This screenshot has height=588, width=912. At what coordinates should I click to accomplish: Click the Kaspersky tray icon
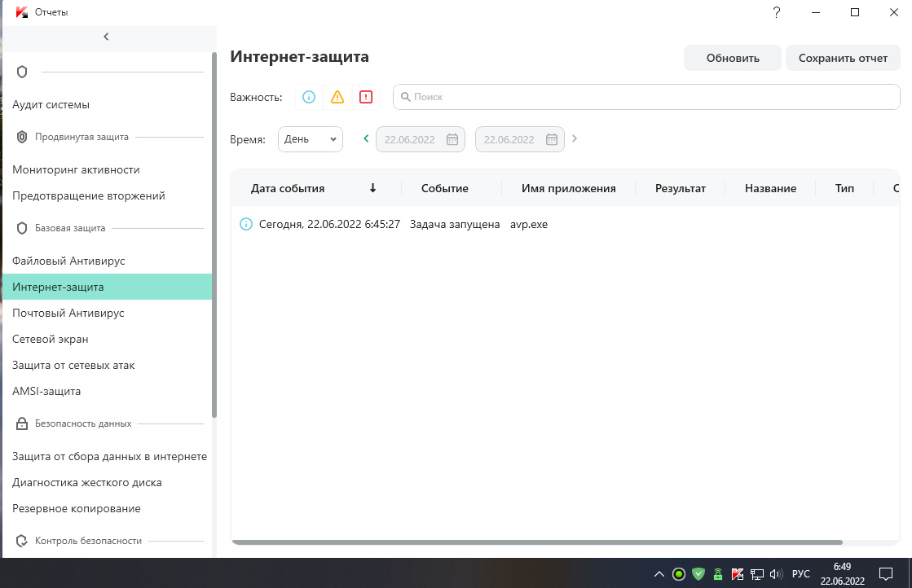tap(738, 574)
